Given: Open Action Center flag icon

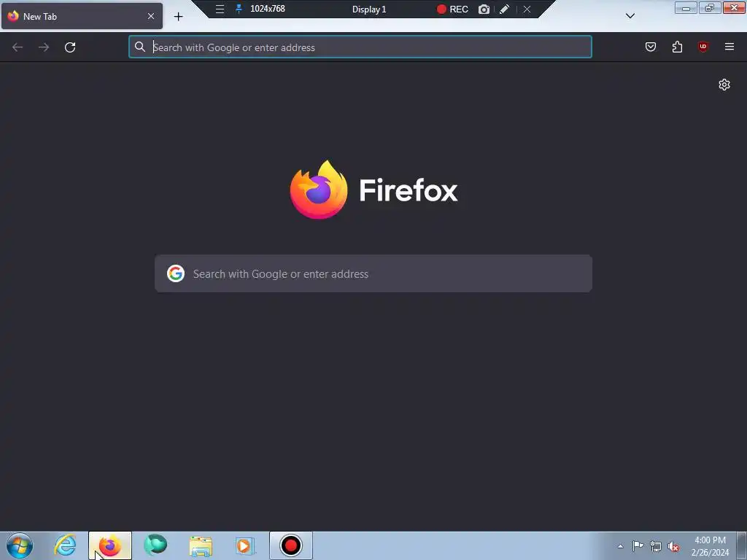Looking at the screenshot, I should [x=638, y=546].
